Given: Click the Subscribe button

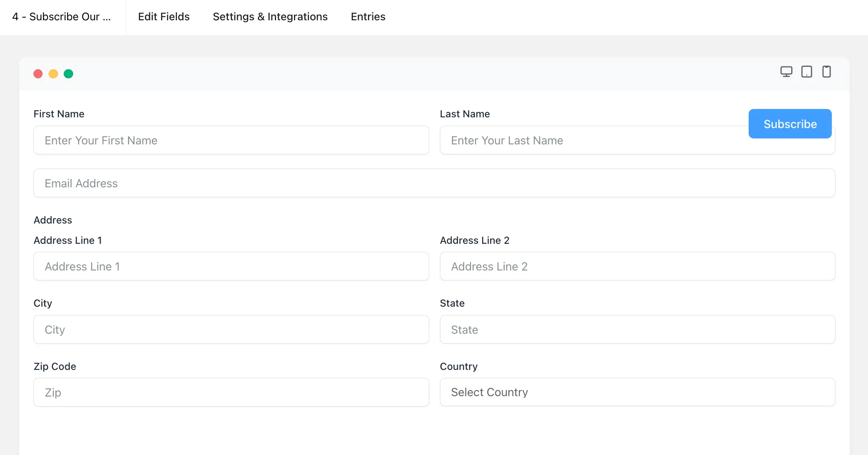Looking at the screenshot, I should coord(790,124).
